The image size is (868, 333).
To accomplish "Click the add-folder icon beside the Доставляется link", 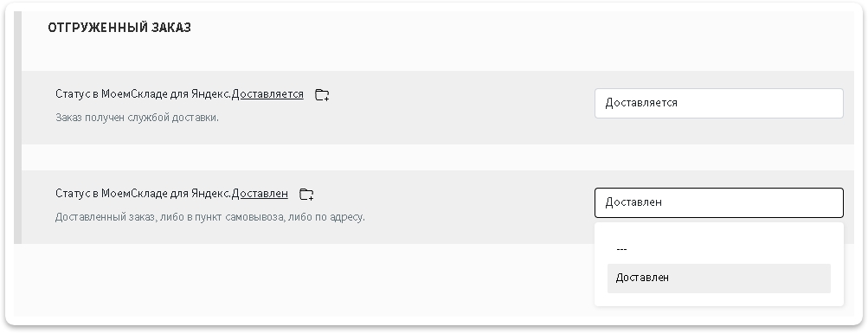I will tap(322, 94).
